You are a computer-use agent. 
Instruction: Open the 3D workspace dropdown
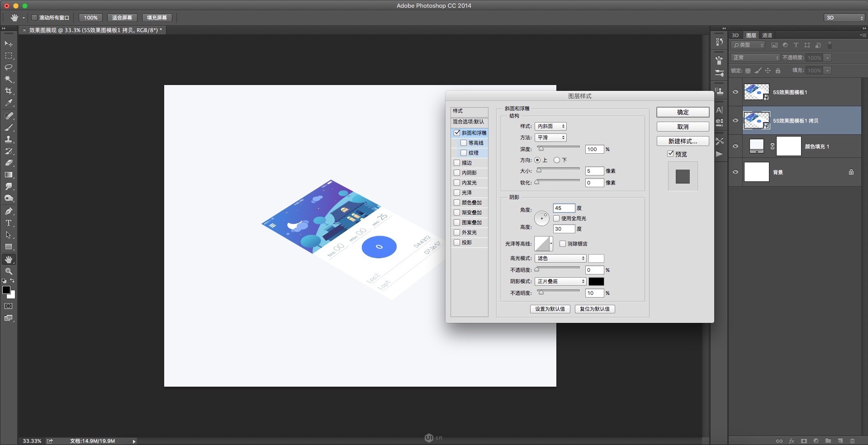844,18
